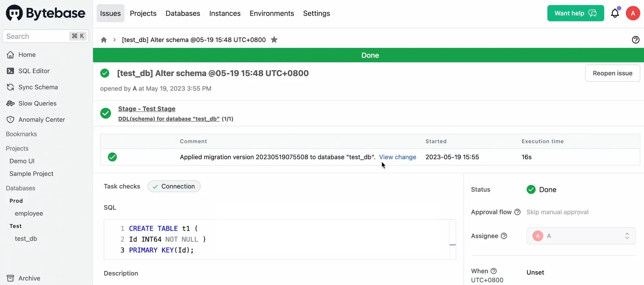
Task: Open Anomaly Center from sidebar
Action: [42, 119]
